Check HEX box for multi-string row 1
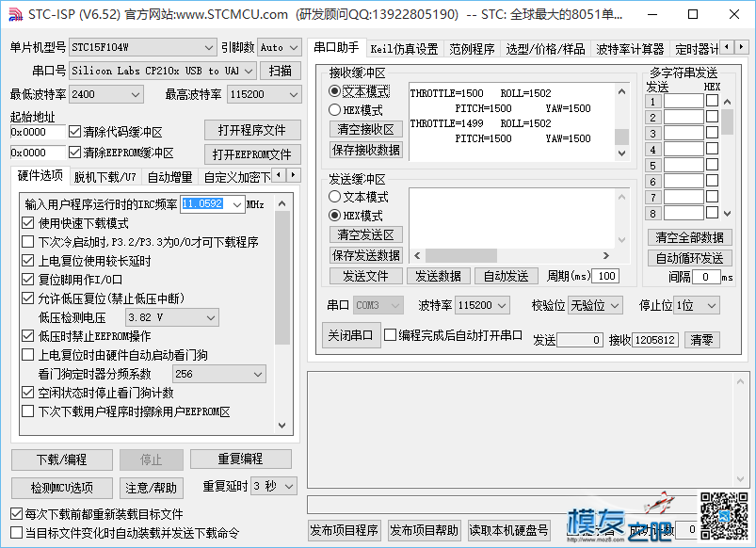The height and width of the screenshot is (548, 756). tap(712, 101)
